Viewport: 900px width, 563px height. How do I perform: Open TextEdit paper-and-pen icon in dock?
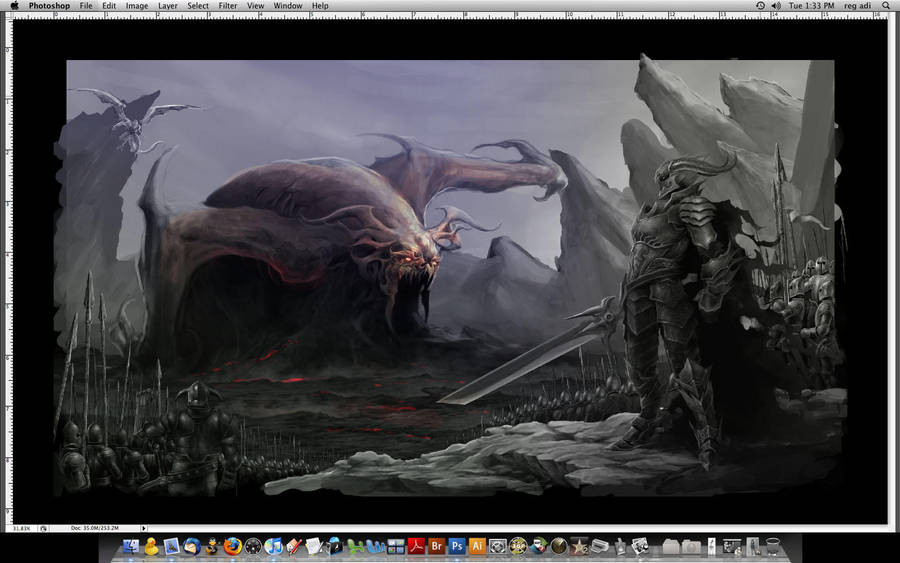pos(313,546)
